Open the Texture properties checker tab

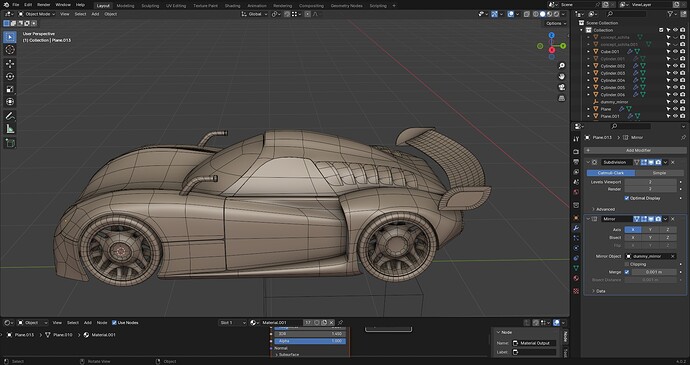click(576, 291)
